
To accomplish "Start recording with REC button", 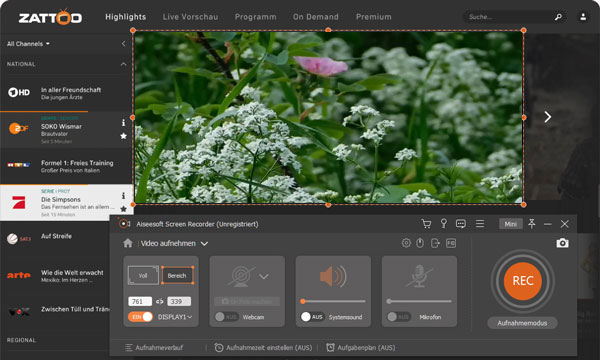I will pyautogui.click(x=523, y=281).
